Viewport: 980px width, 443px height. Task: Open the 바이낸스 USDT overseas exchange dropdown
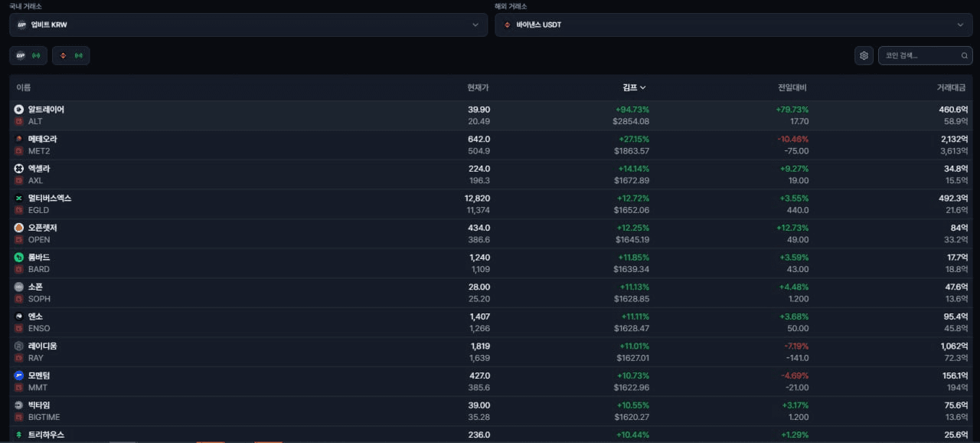pos(733,25)
